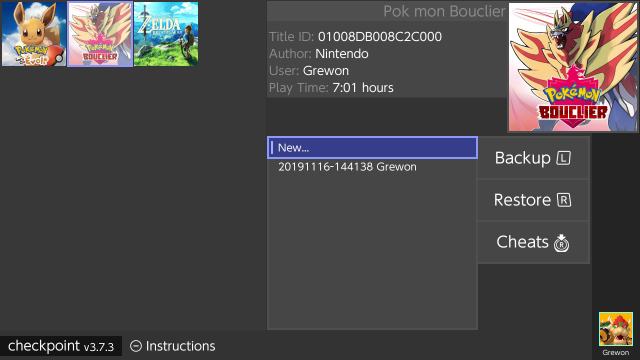Select the Zelda Breath of the Wild tile
The image size is (640, 360).
tap(166, 34)
